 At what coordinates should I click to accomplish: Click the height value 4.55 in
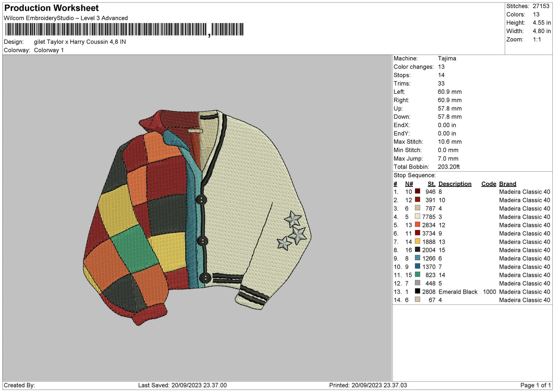pos(542,23)
